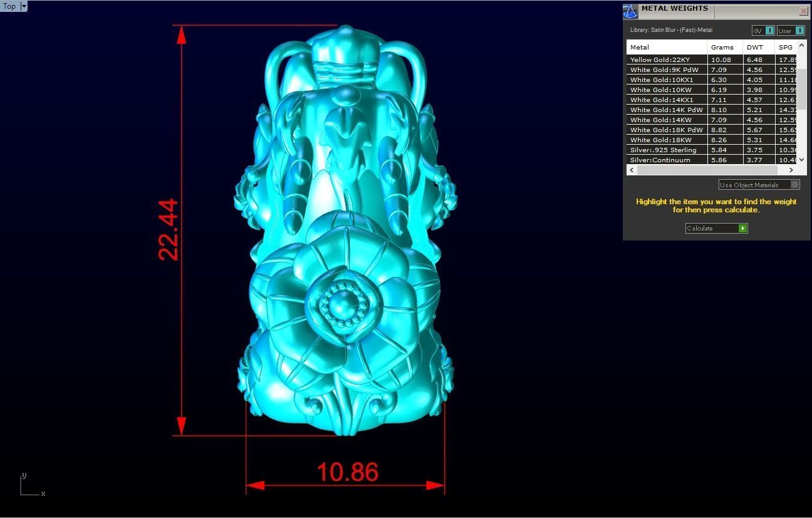Select the White Gold:10KW row
The width and height of the screenshot is (812, 518).
(x=712, y=90)
